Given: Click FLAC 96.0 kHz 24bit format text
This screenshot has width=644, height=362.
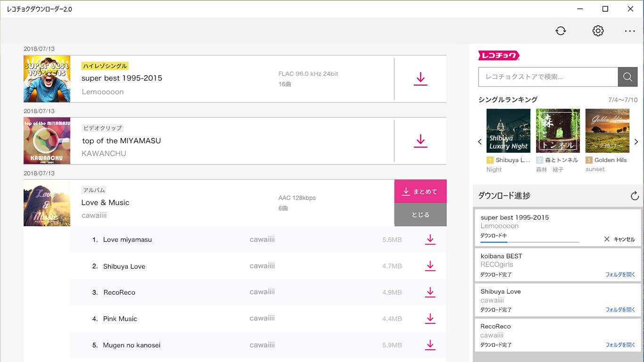Looking at the screenshot, I should point(308,74).
